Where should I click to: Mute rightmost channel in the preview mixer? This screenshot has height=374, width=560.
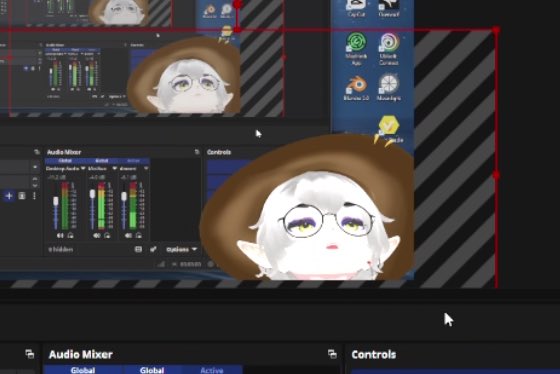pos(128,235)
